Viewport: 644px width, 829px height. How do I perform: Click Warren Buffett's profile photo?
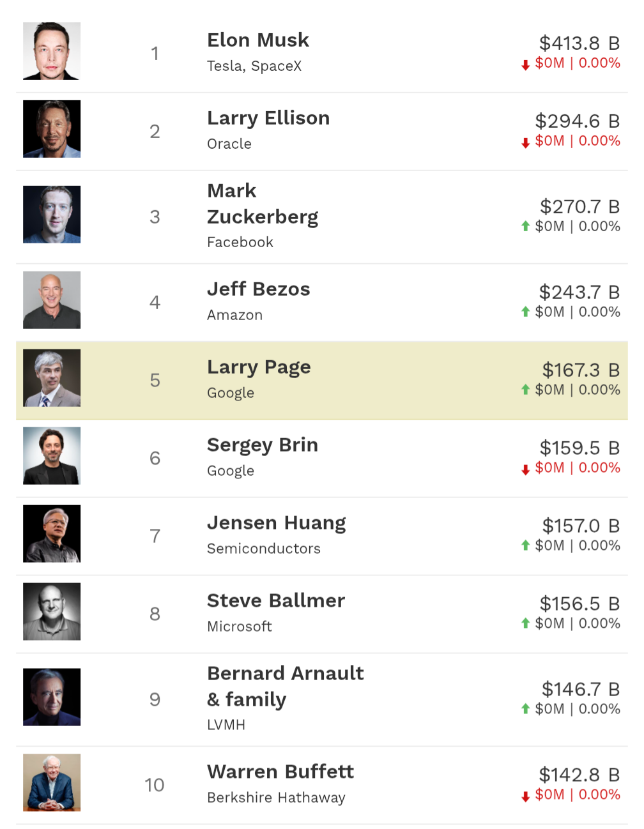pyautogui.click(x=52, y=783)
